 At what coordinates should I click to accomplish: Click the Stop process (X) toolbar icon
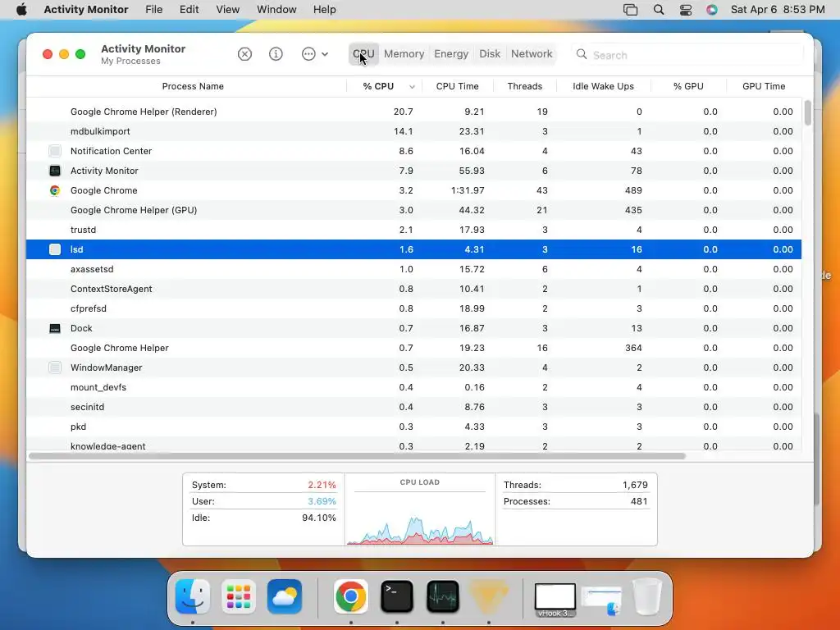click(x=244, y=54)
